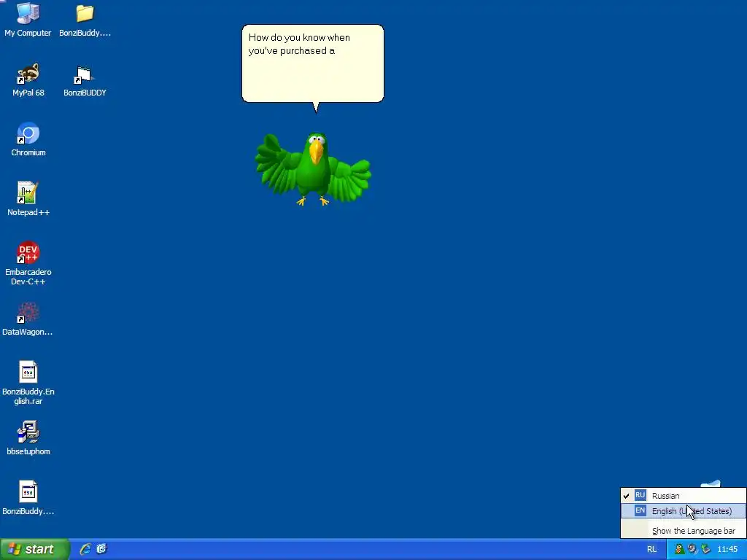The width and height of the screenshot is (747, 560).
Task: Click the parrot's speech balloon
Action: (312, 63)
